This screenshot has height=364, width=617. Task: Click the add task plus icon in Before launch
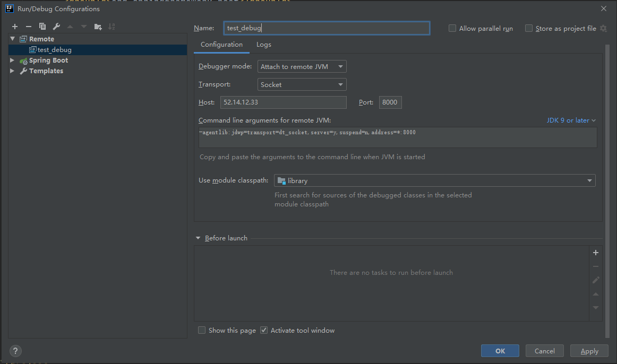click(x=596, y=253)
